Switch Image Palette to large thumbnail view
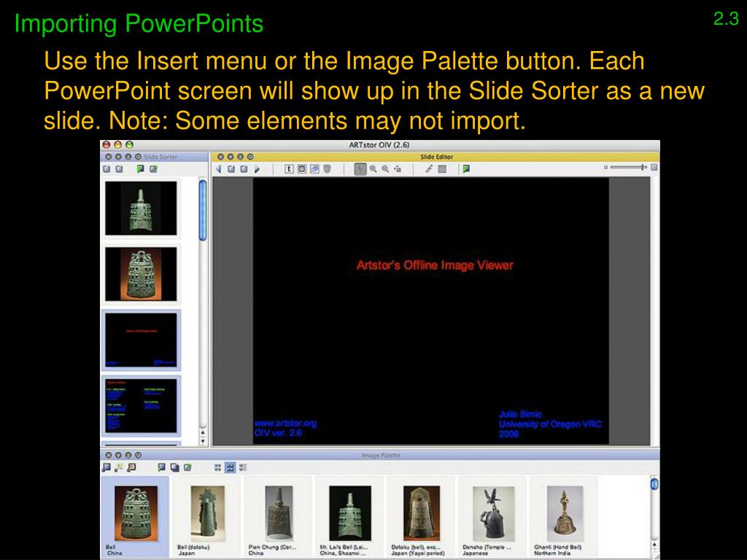Viewport: 747px width, 560px height. [x=230, y=467]
